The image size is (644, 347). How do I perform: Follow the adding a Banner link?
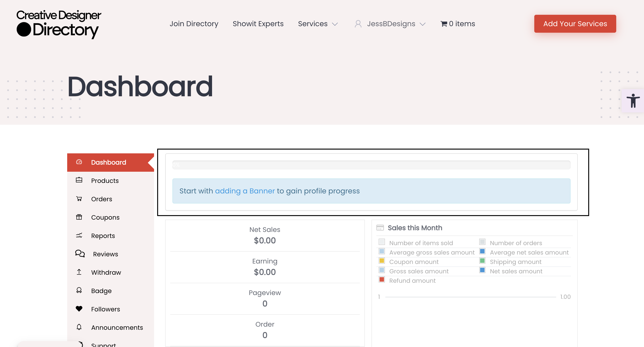pos(245,191)
